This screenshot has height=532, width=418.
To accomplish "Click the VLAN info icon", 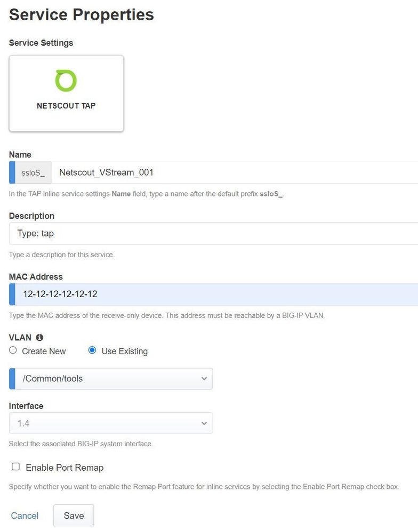I will point(39,337).
